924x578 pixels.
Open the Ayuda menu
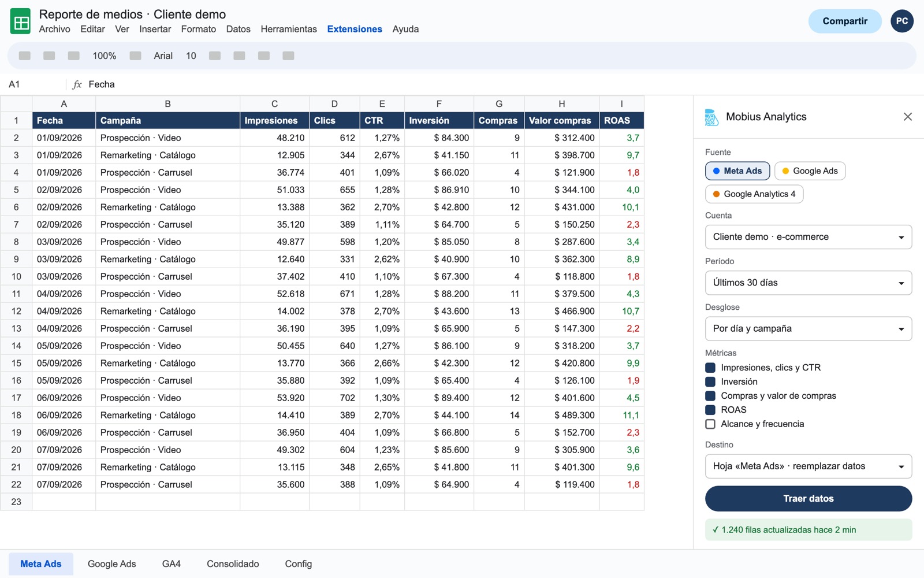point(405,29)
